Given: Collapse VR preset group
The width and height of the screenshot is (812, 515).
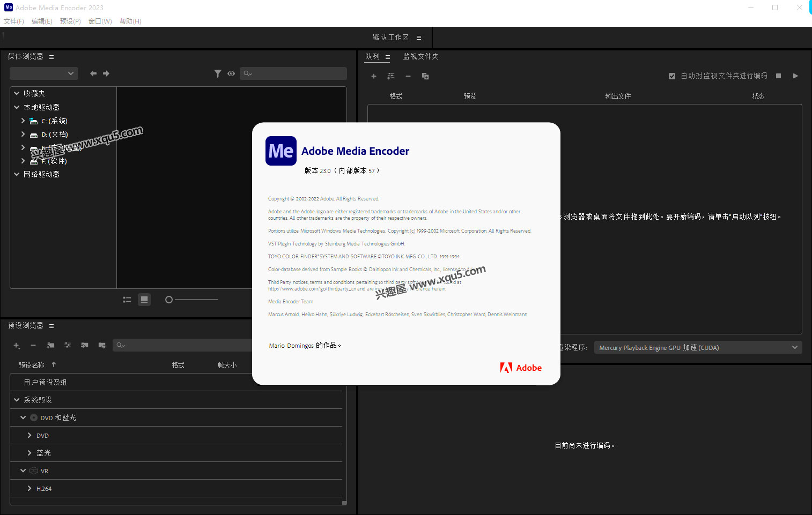Looking at the screenshot, I should point(23,471).
